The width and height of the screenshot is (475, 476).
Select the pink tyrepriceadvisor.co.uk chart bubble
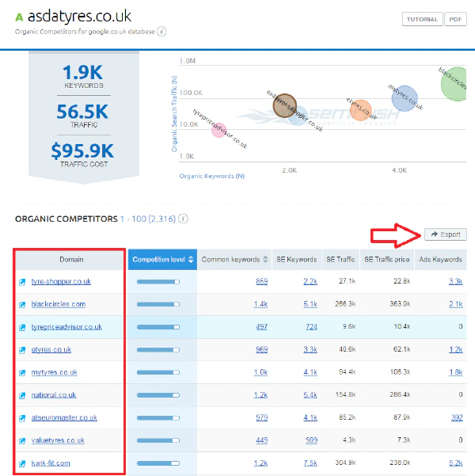pos(218,130)
